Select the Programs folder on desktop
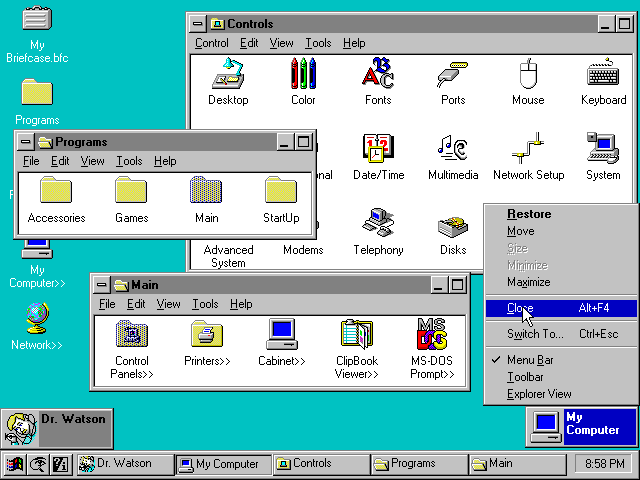 click(x=37, y=92)
